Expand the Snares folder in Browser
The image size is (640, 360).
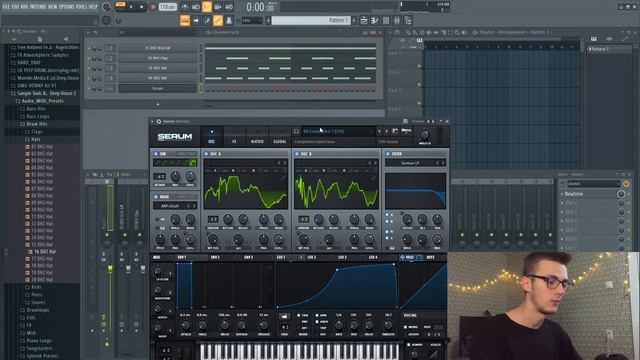point(35,302)
